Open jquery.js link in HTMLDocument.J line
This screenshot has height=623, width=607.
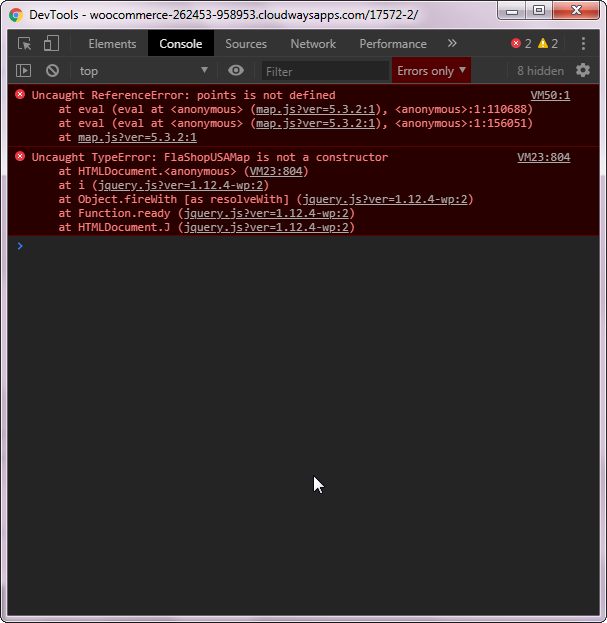(266, 227)
